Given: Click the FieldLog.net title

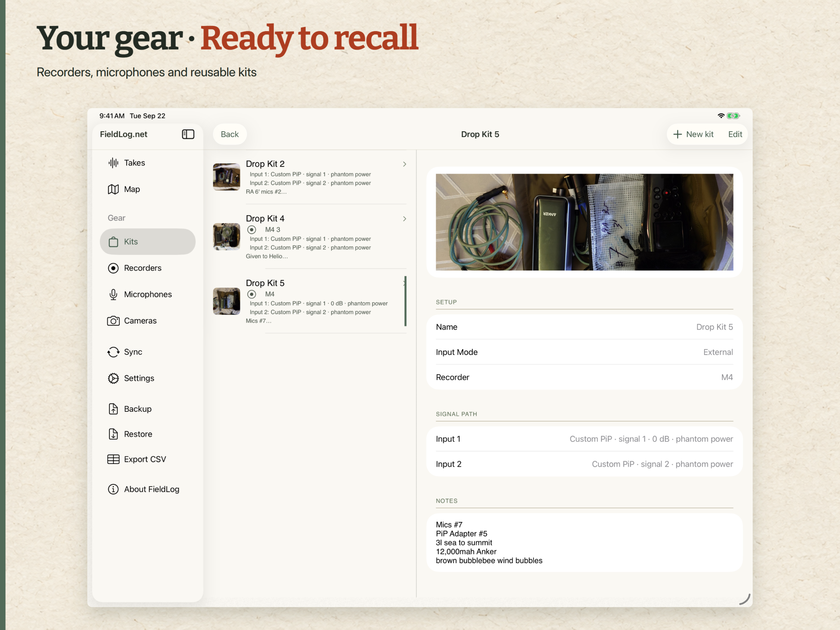Looking at the screenshot, I should point(123,134).
